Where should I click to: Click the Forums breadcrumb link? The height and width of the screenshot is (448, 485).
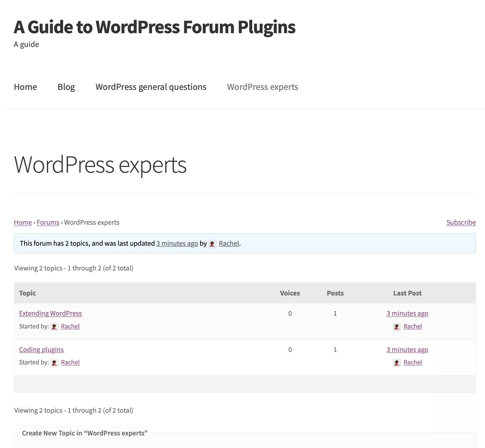tap(48, 222)
